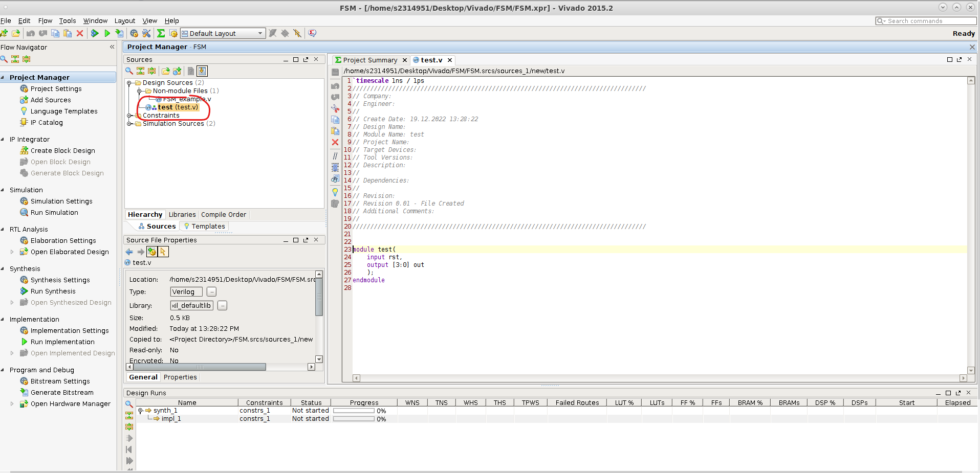
Task: Open the Flow menu
Action: 45,21
